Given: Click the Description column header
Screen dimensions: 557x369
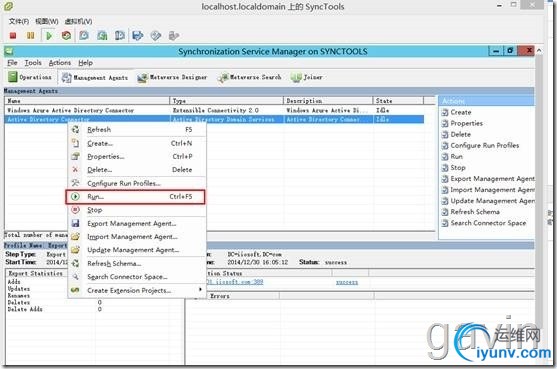Looking at the screenshot, I should click(328, 101).
